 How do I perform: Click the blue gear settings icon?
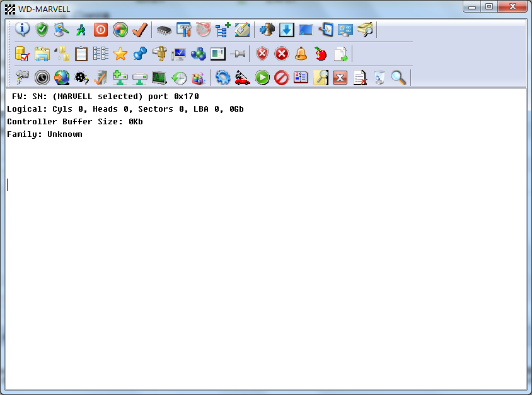223,78
